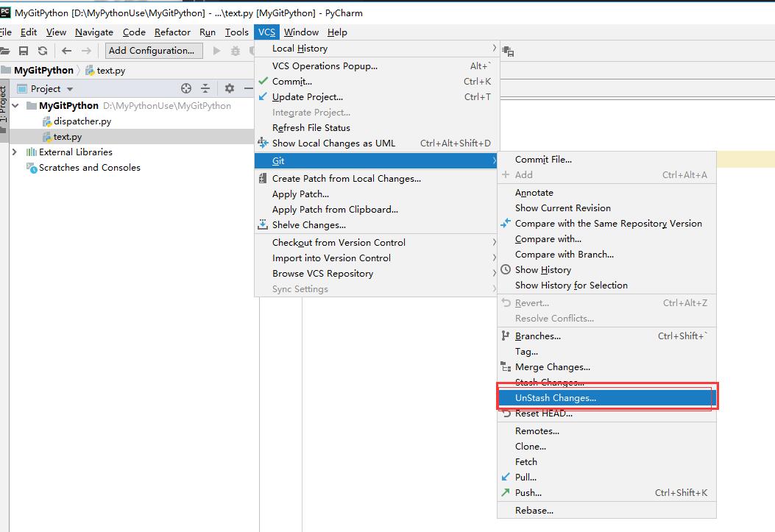775x532 pixels.
Task: Select Remotes... in Git submenu
Action: pos(606,430)
